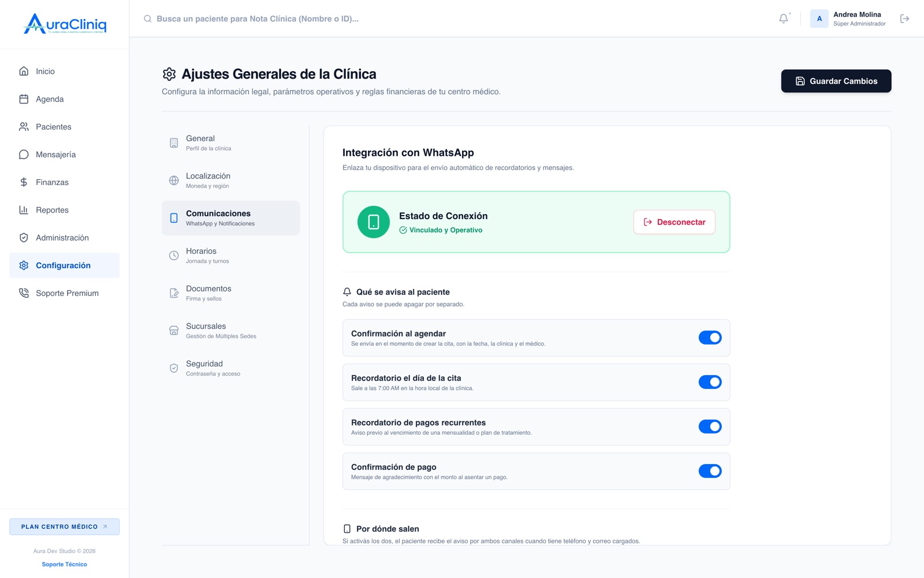Click the user avatar with letter A

(819, 18)
